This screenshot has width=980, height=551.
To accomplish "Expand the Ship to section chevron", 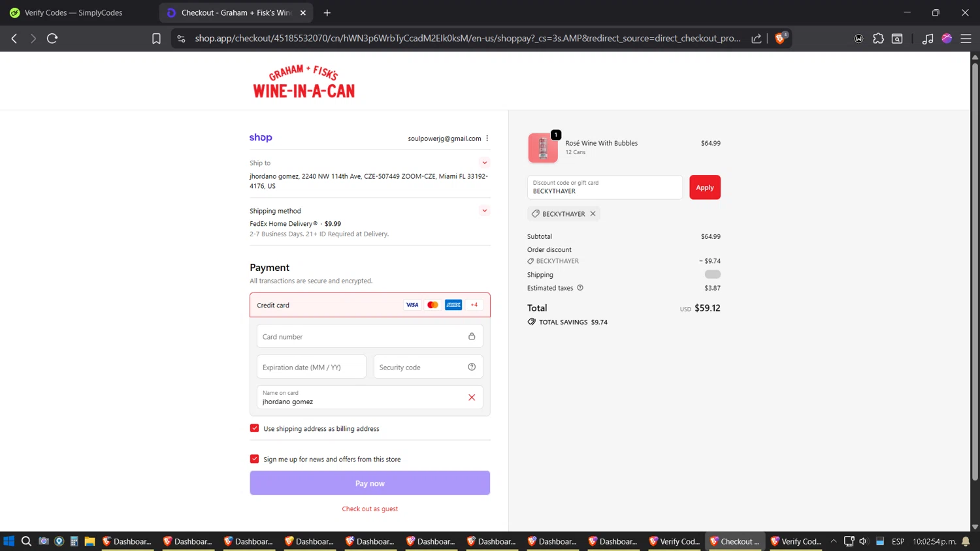I will click(485, 163).
